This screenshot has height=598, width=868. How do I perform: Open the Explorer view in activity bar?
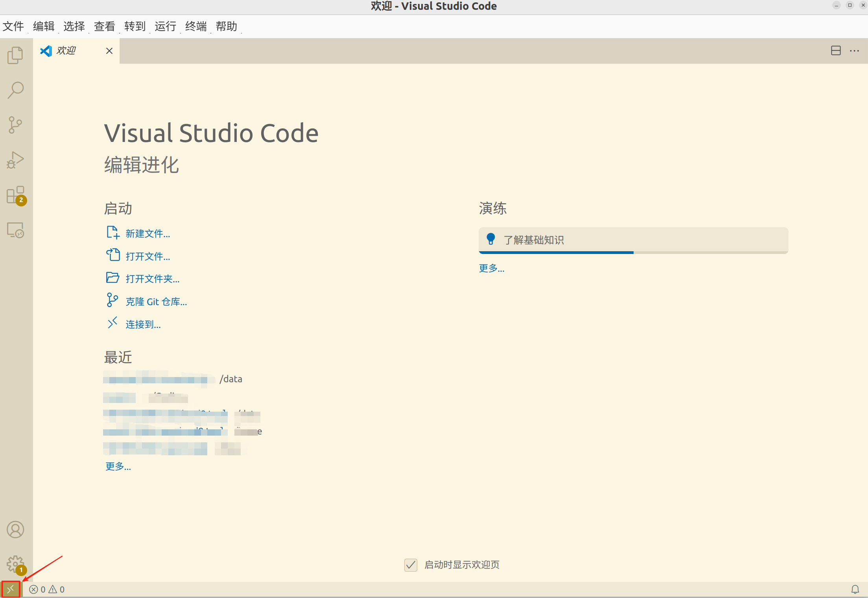15,55
